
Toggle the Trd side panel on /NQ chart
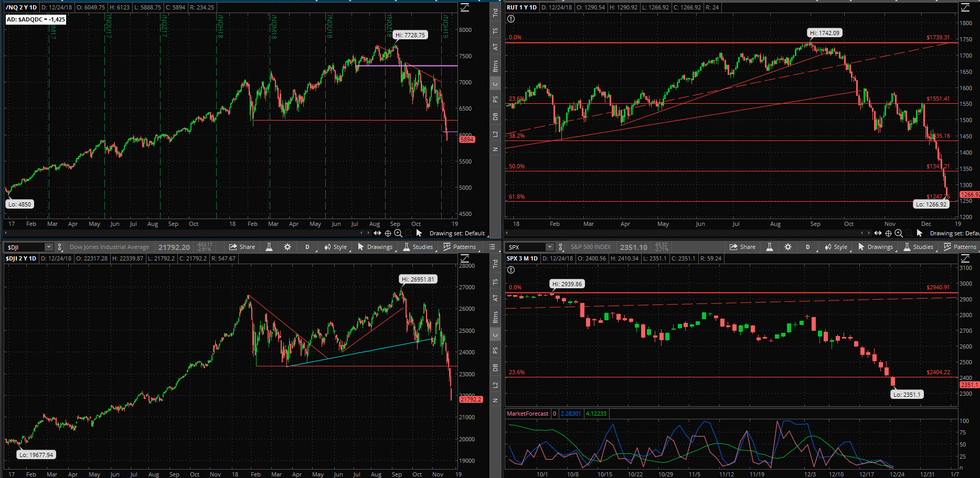tap(495, 13)
